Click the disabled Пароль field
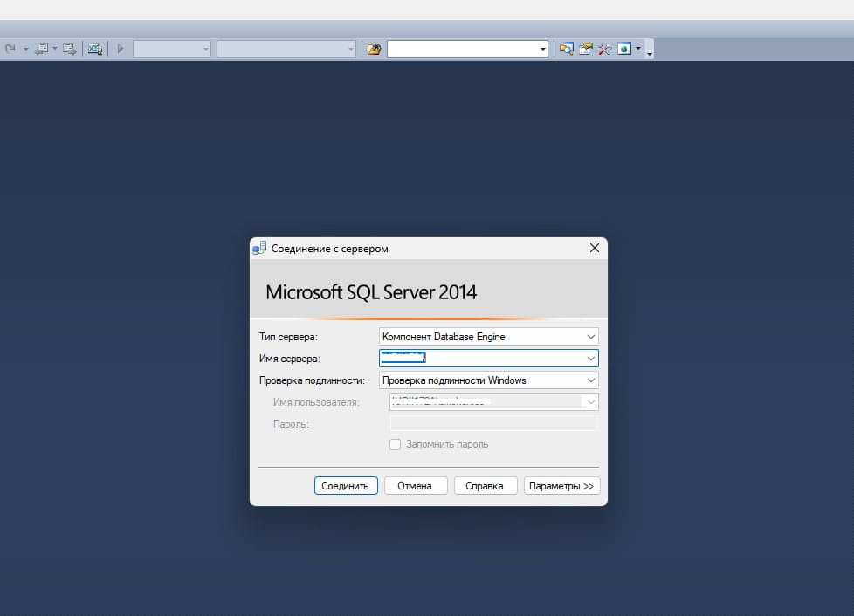Image resolution: width=854 pixels, height=616 pixels. (x=494, y=424)
